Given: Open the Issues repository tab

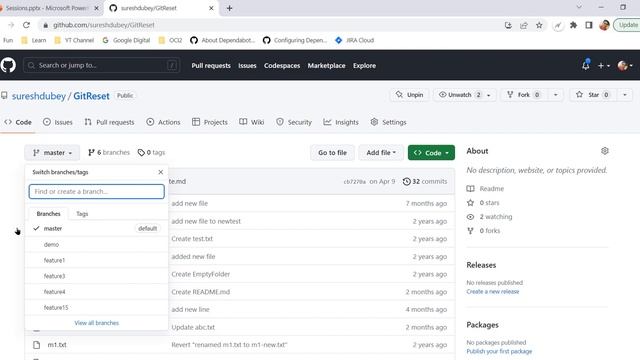Looking at the screenshot, I should [x=58, y=122].
